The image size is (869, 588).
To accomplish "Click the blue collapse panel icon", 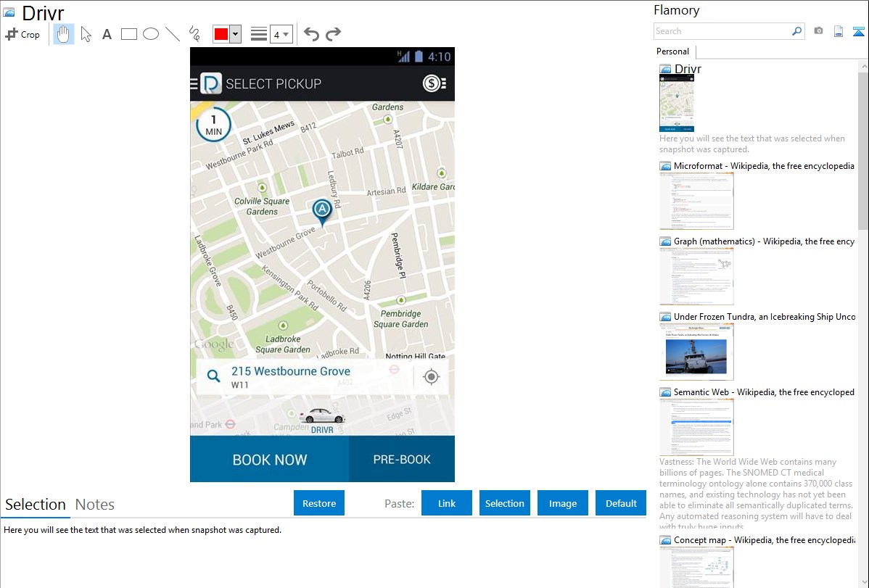I will click(858, 31).
